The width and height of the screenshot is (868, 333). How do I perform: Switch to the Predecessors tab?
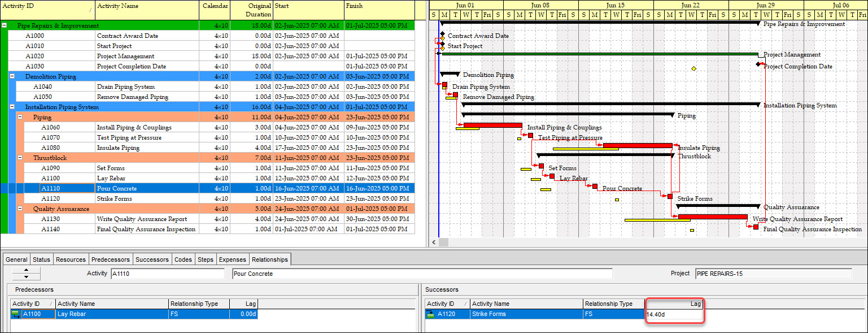tap(111, 260)
